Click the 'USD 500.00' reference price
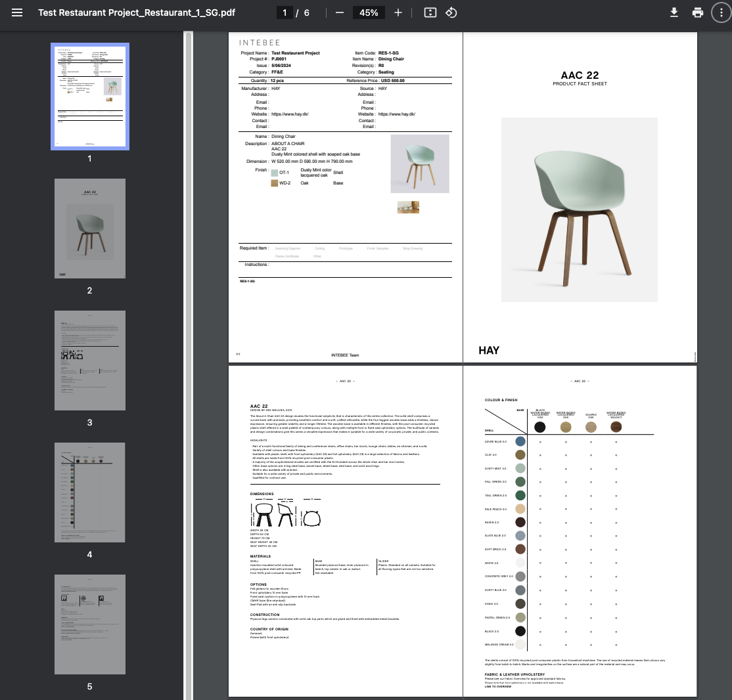 [392, 81]
